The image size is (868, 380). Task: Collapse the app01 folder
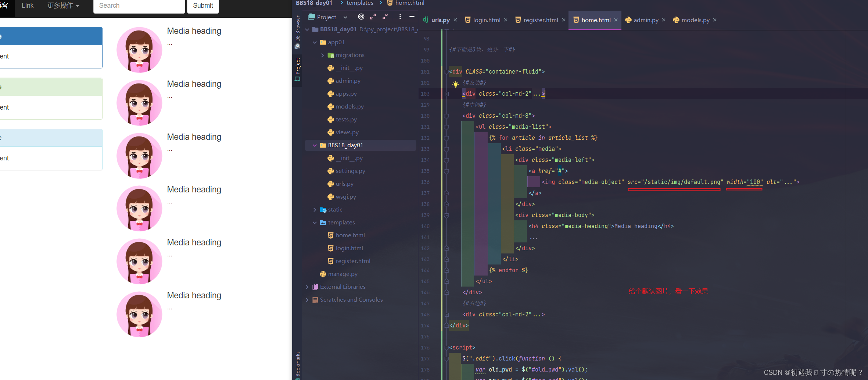coord(315,42)
